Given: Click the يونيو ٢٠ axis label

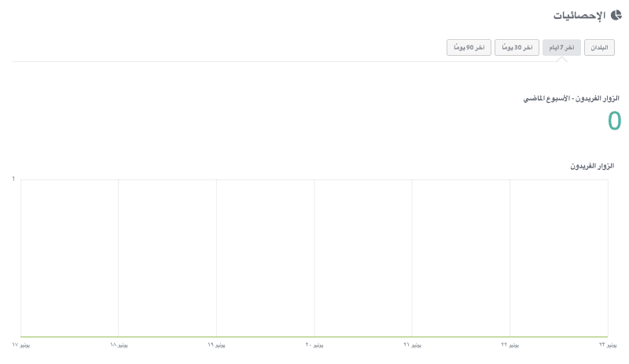Looking at the screenshot, I should point(314,344).
